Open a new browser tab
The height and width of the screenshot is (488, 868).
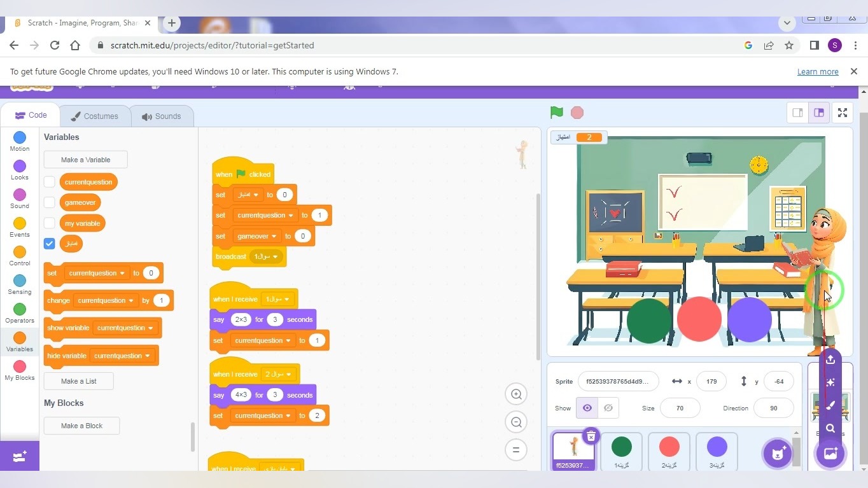coord(171,23)
